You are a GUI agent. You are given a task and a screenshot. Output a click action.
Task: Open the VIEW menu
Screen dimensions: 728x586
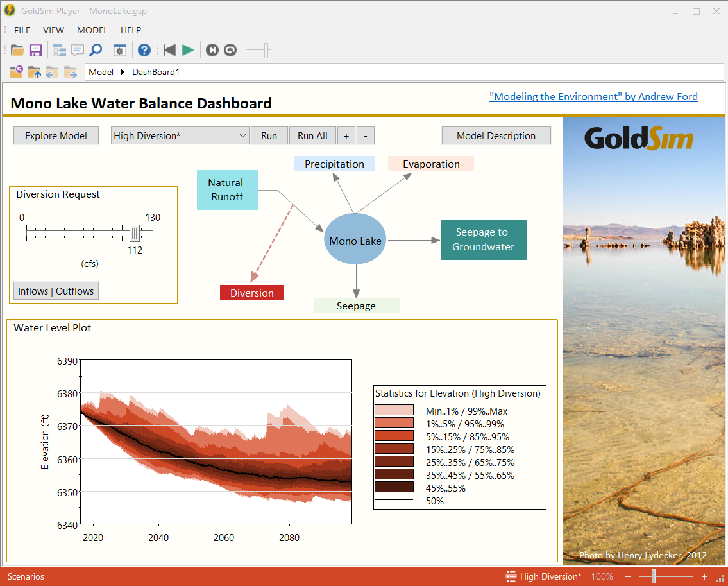click(x=53, y=30)
